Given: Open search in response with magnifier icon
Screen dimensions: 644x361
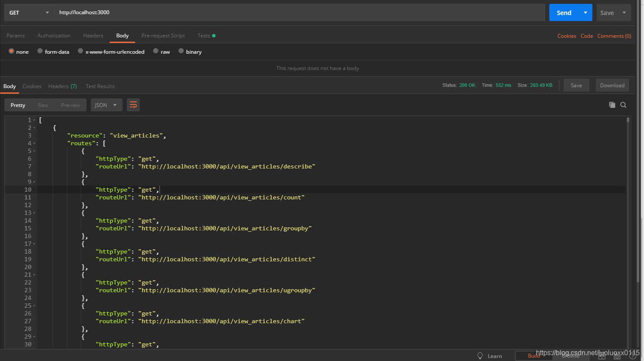Looking at the screenshot, I should 623,105.
